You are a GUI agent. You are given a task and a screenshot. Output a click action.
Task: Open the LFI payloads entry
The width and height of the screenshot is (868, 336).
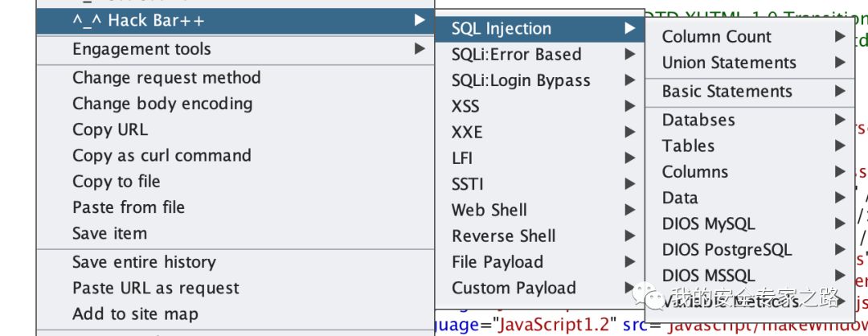[540, 158]
